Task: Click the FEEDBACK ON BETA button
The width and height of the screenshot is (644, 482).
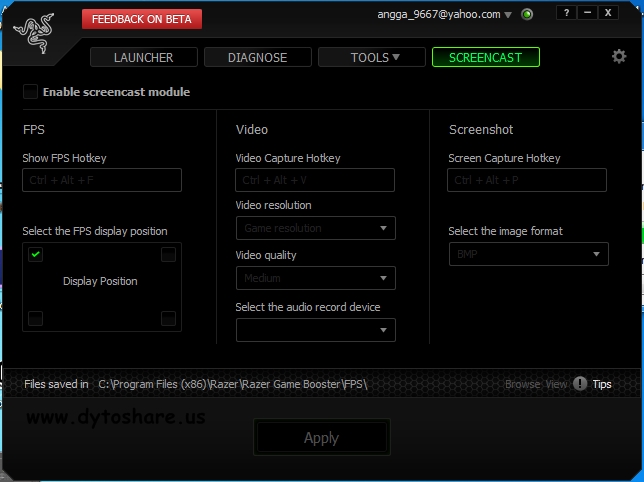Action: 142,19
